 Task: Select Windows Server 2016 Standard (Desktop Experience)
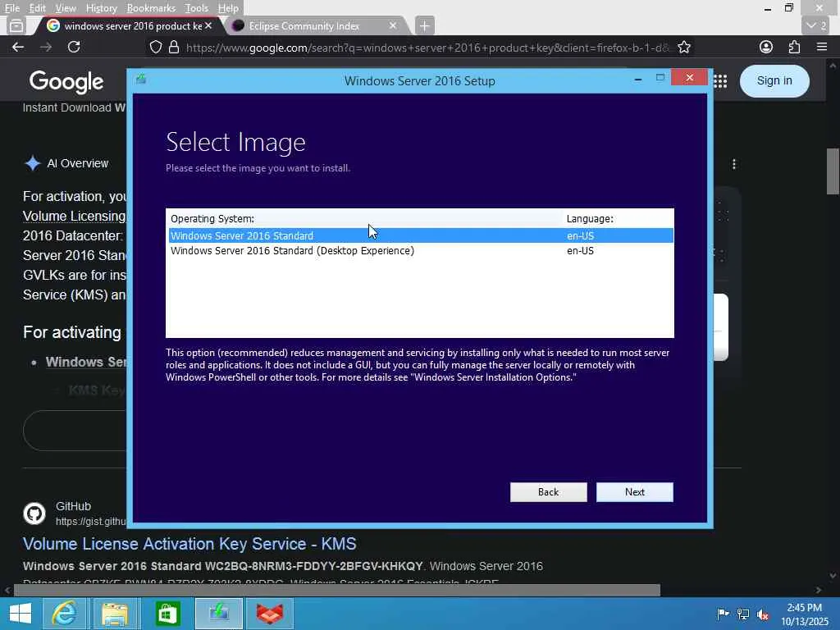pos(421,251)
